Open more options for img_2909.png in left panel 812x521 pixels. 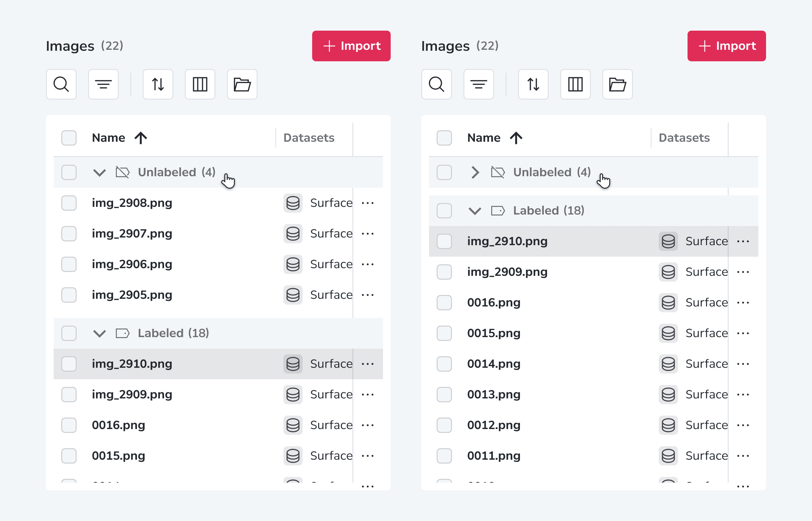coord(368,395)
